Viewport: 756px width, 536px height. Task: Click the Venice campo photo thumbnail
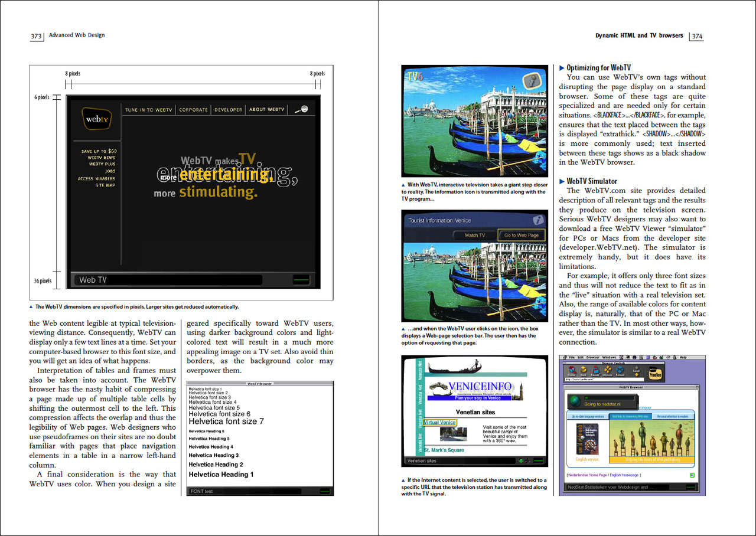point(454,434)
